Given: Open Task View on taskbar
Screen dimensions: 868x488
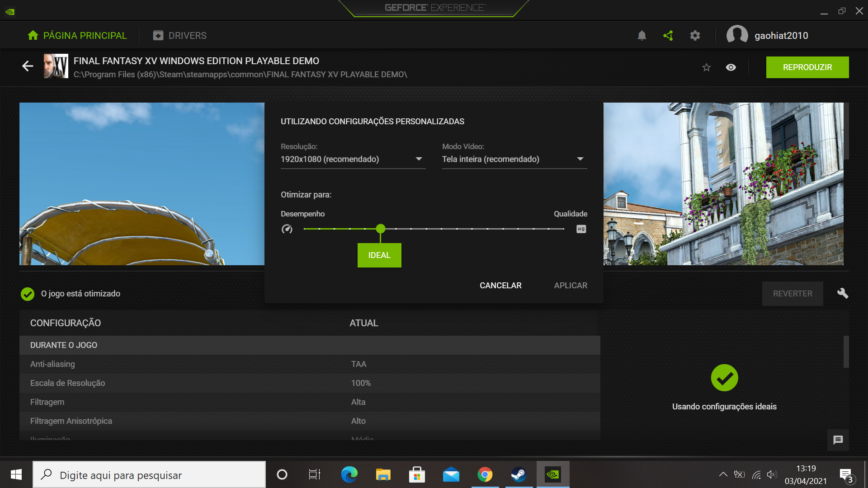Looking at the screenshot, I should [x=315, y=474].
